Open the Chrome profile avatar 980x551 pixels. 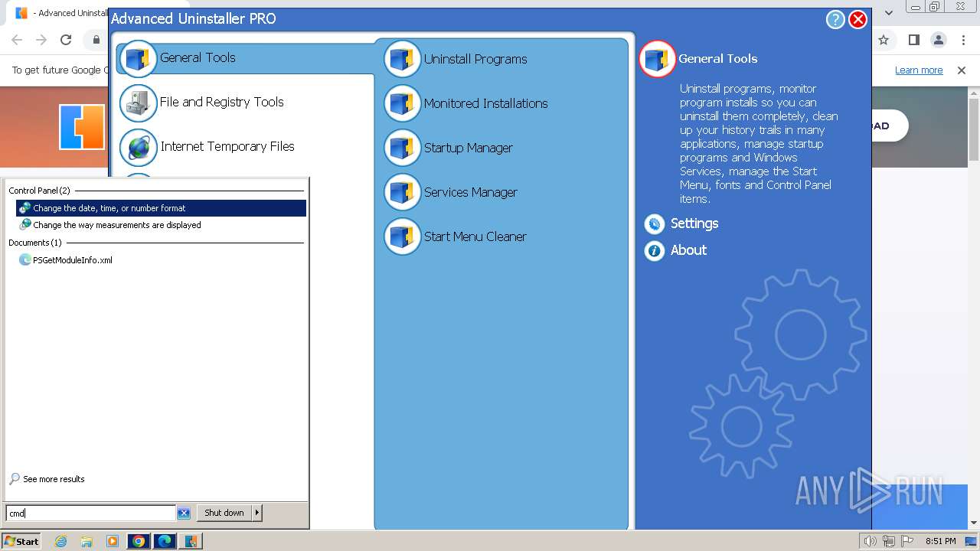939,40
